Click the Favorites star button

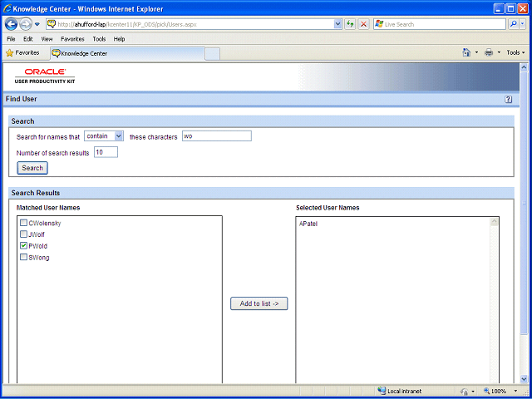pyautogui.click(x=22, y=53)
